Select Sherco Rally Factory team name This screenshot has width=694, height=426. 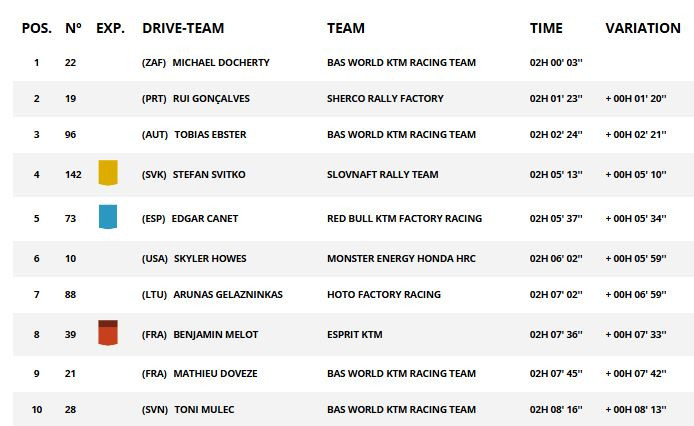click(385, 98)
